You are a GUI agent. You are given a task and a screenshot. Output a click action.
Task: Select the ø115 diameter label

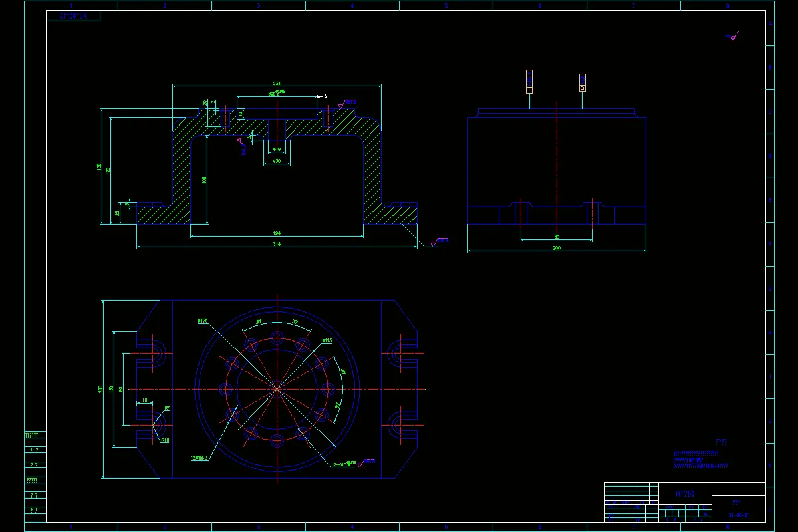[327, 341]
